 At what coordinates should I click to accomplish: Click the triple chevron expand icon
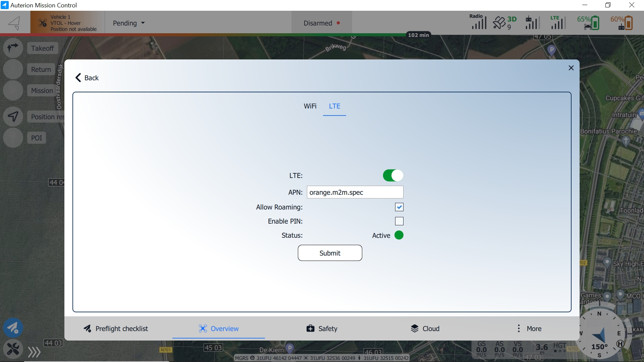coord(34,352)
